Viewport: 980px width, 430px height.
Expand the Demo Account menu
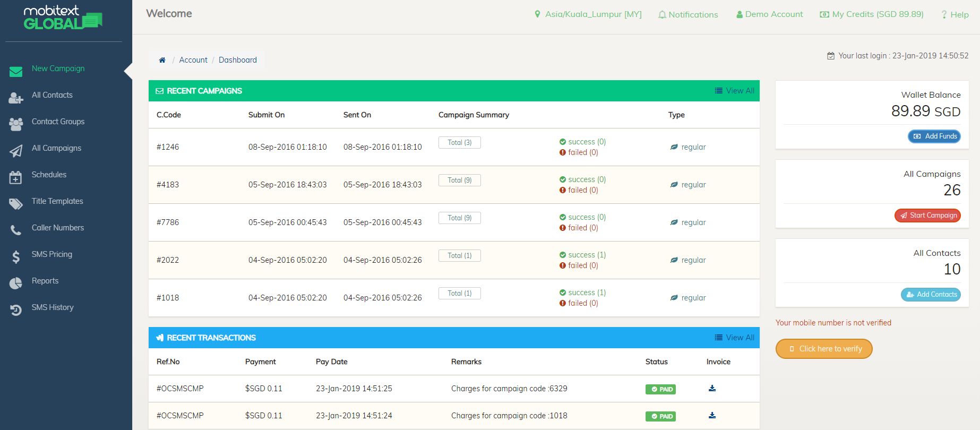[769, 14]
